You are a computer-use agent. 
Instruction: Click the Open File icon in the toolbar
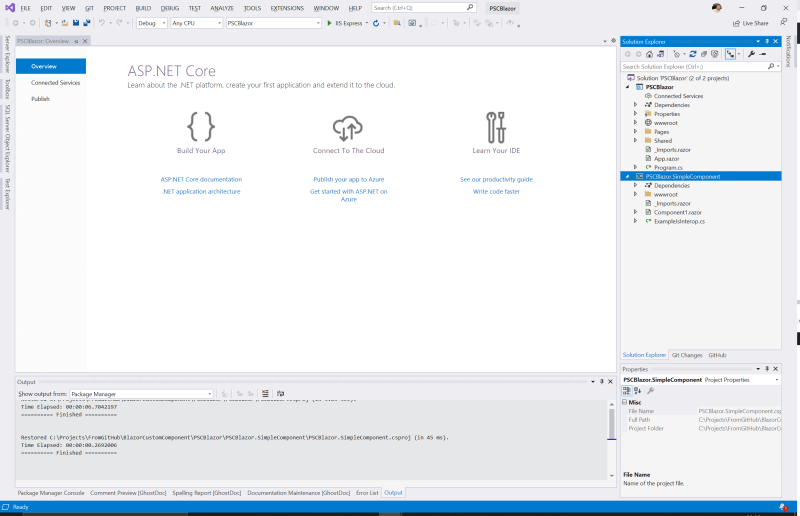click(65, 23)
